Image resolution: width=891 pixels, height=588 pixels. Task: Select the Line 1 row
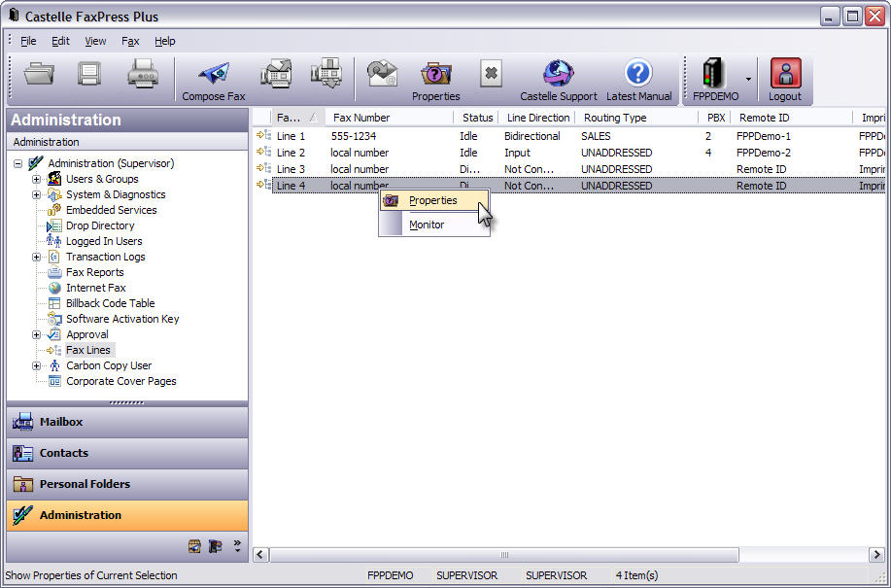click(x=568, y=136)
